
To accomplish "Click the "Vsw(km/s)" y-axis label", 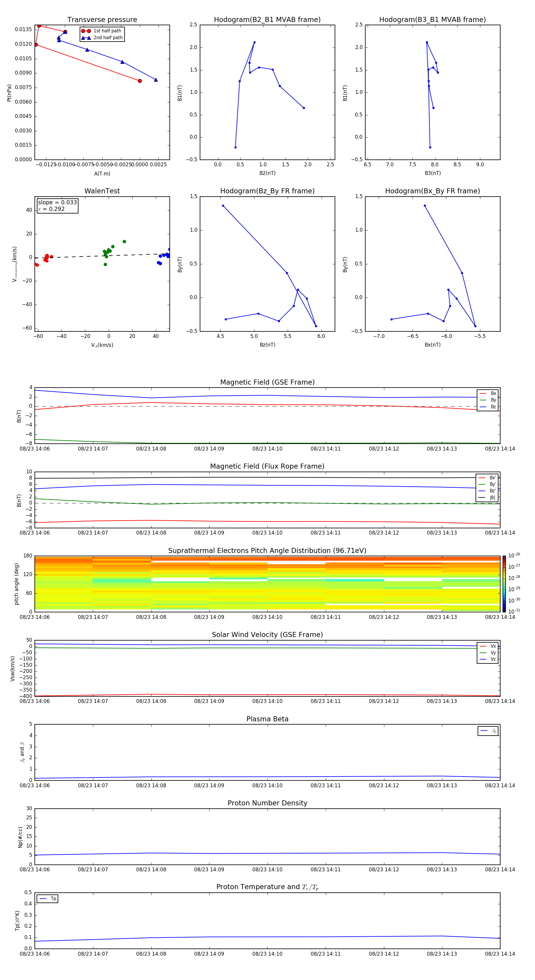I will [x=12, y=668].
